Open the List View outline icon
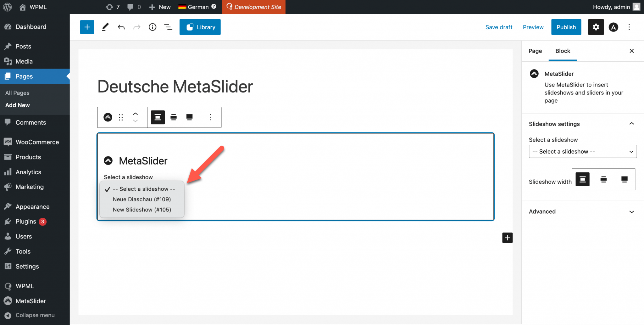The height and width of the screenshot is (325, 644). tap(168, 27)
